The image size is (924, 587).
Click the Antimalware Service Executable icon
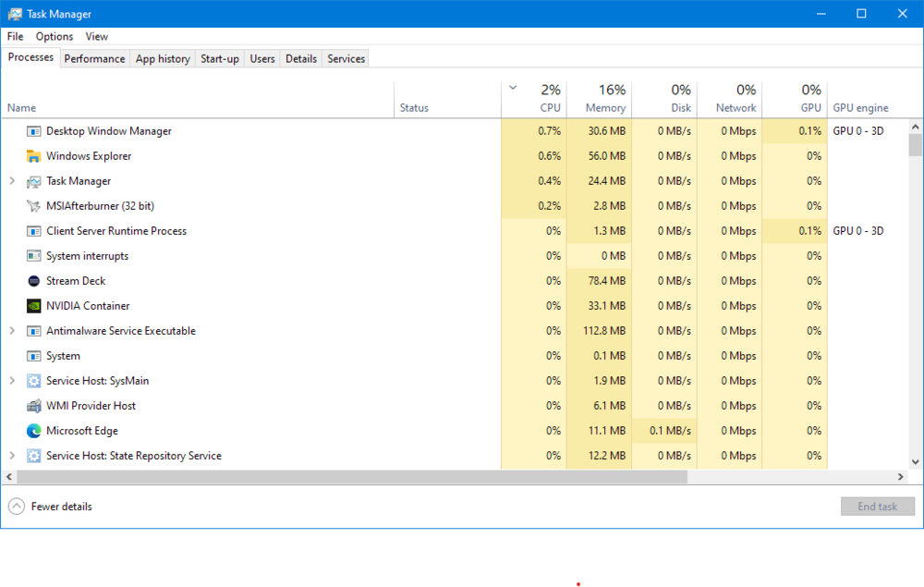tap(35, 330)
